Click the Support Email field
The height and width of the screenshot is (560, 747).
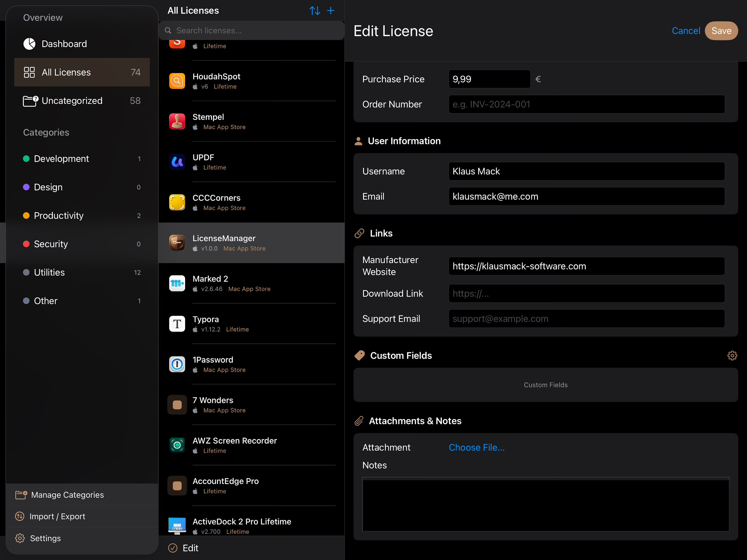tap(587, 319)
